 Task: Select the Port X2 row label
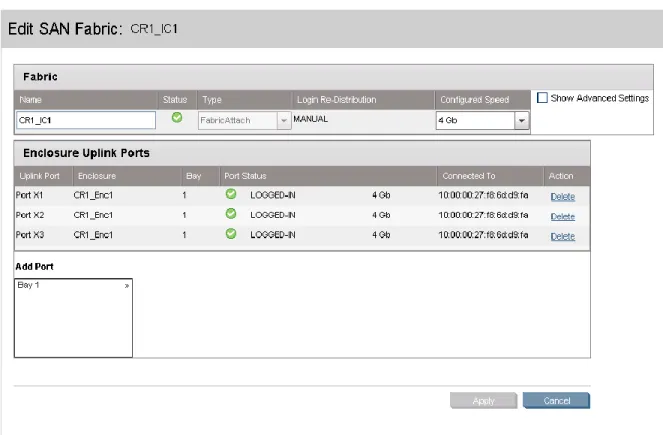coord(30,215)
